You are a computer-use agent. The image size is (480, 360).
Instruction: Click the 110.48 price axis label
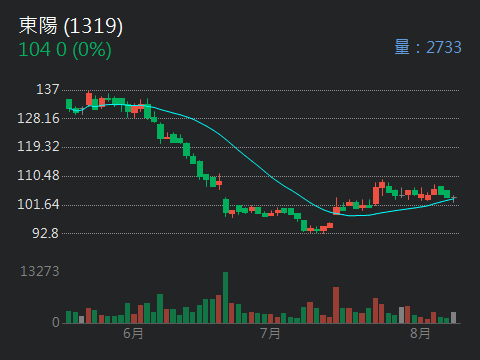(38, 175)
